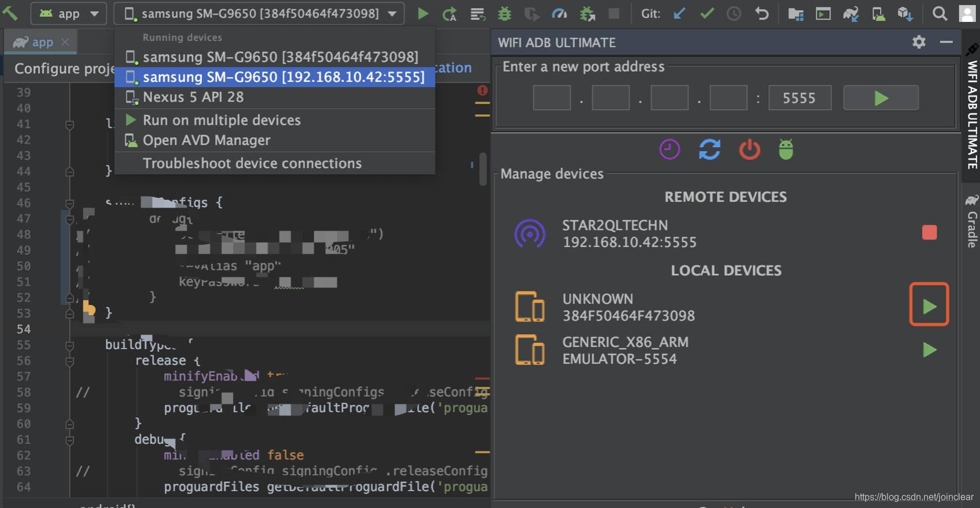980x508 pixels.
Task: Click Git Show History clock icon
Action: [x=734, y=13]
